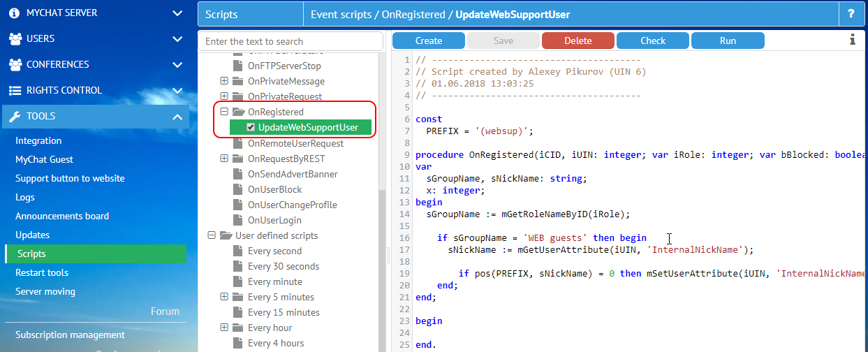Click the Tools wrench icon
The width and height of the screenshot is (868, 352).
point(15,117)
